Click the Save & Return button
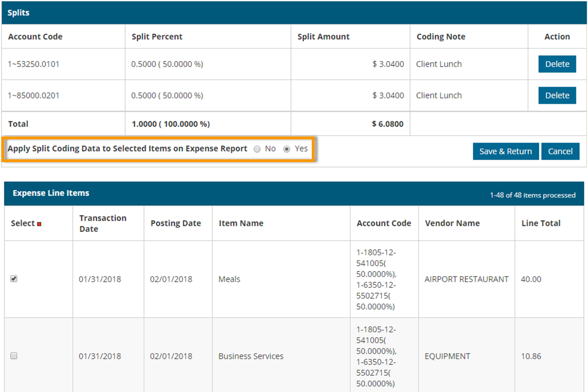Screen dimensions: 588x392 [506, 151]
